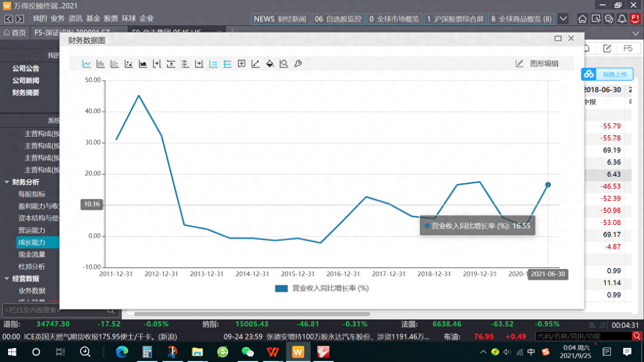Switch to the bar chart type icon
Screen dimensions: 644x362
coord(100,64)
